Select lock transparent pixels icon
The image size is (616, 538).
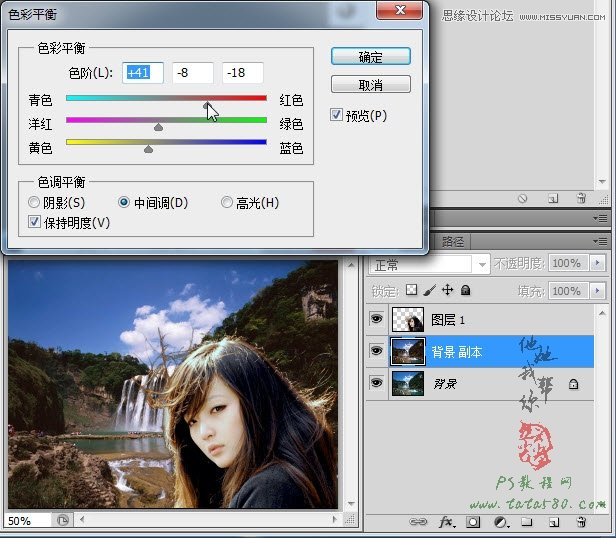411,290
